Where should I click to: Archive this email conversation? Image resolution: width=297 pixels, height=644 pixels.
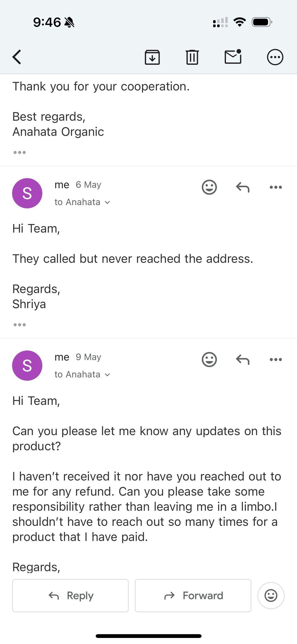point(152,57)
